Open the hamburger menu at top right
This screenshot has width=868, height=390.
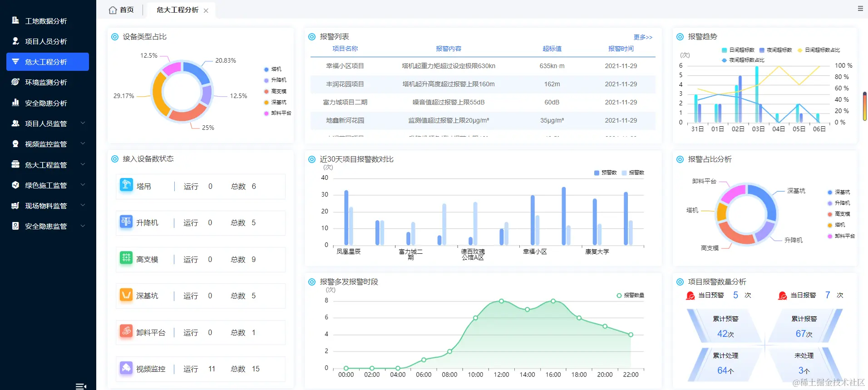tap(860, 9)
